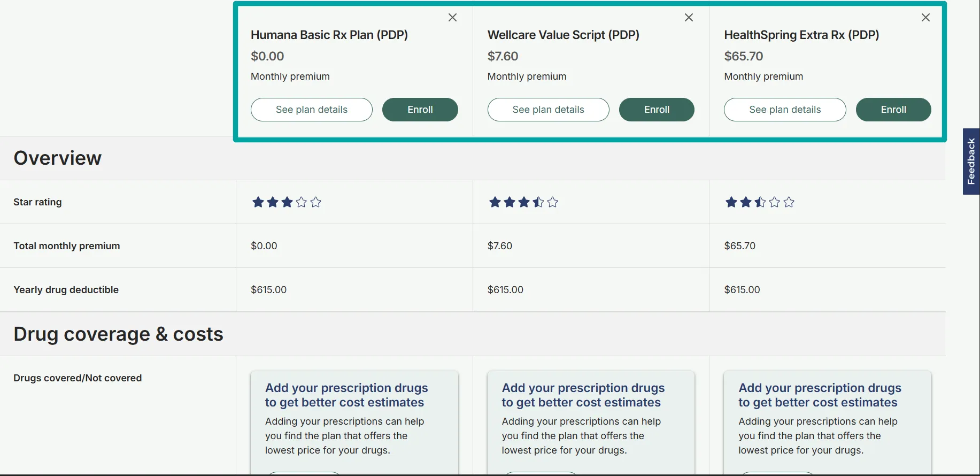Remove HealthSpring Extra Rx from comparison
This screenshot has height=476, width=980.
click(x=925, y=18)
